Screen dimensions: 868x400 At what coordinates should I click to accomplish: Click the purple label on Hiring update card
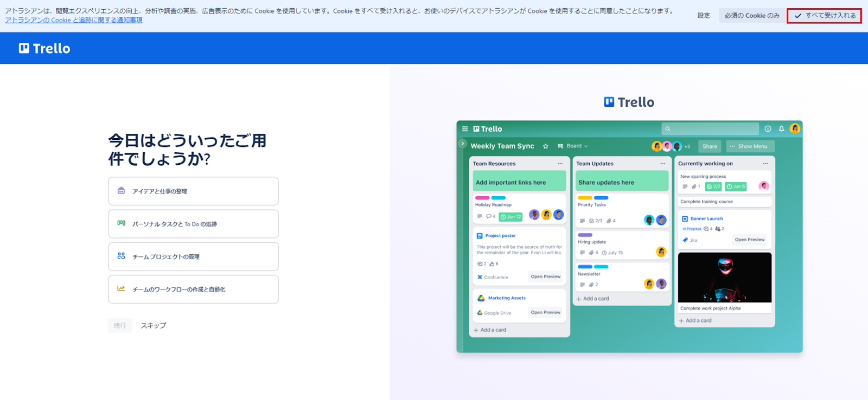pyautogui.click(x=585, y=235)
